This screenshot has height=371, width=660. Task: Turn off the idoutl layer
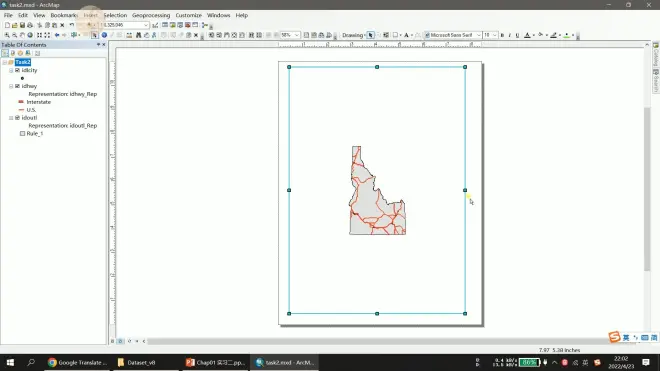coord(17,118)
